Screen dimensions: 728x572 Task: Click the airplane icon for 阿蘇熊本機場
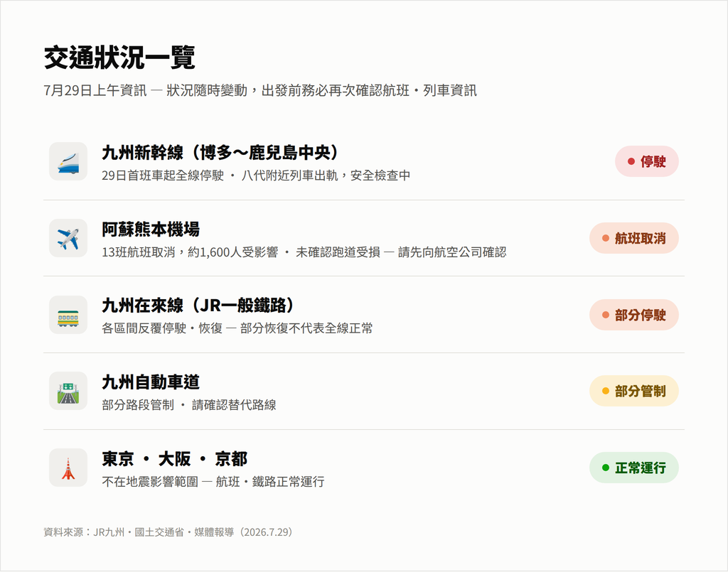pos(68,238)
